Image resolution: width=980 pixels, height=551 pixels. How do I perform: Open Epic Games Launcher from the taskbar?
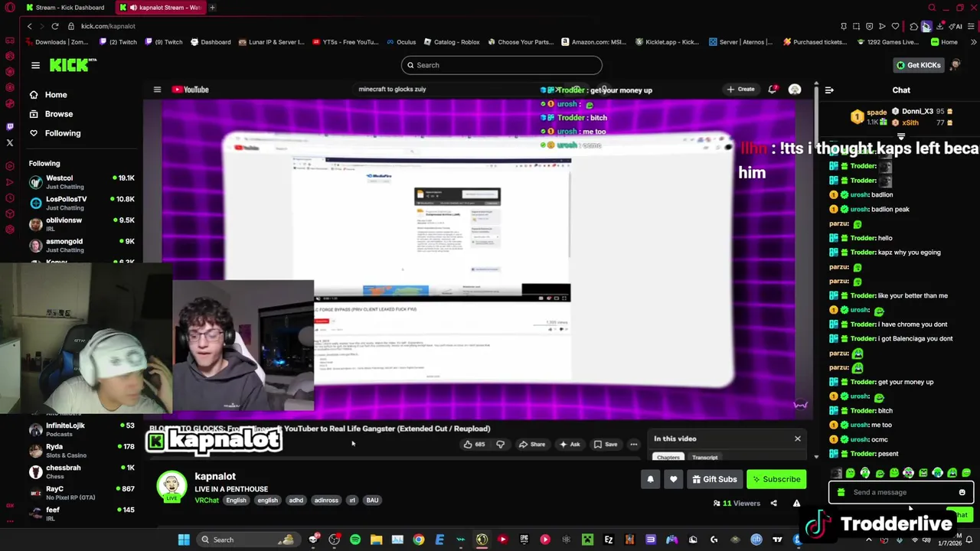[x=524, y=540]
